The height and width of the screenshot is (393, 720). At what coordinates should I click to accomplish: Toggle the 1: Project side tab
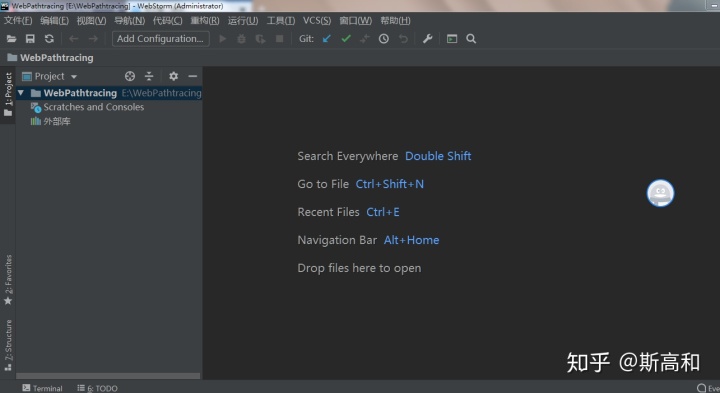[x=8, y=94]
